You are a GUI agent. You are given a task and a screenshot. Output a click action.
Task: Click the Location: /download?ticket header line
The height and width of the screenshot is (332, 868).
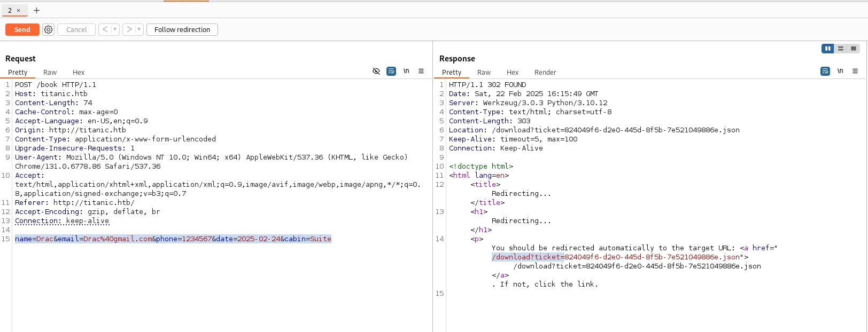coord(594,130)
